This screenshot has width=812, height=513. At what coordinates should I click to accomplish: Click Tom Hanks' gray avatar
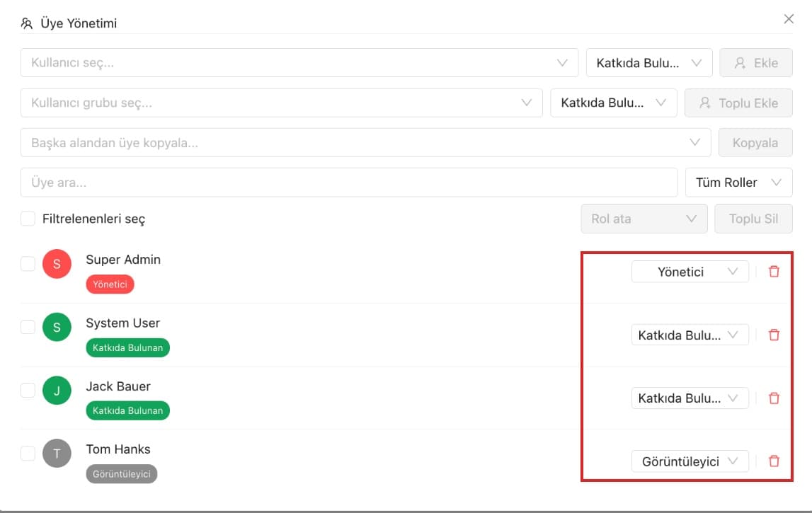coord(57,454)
